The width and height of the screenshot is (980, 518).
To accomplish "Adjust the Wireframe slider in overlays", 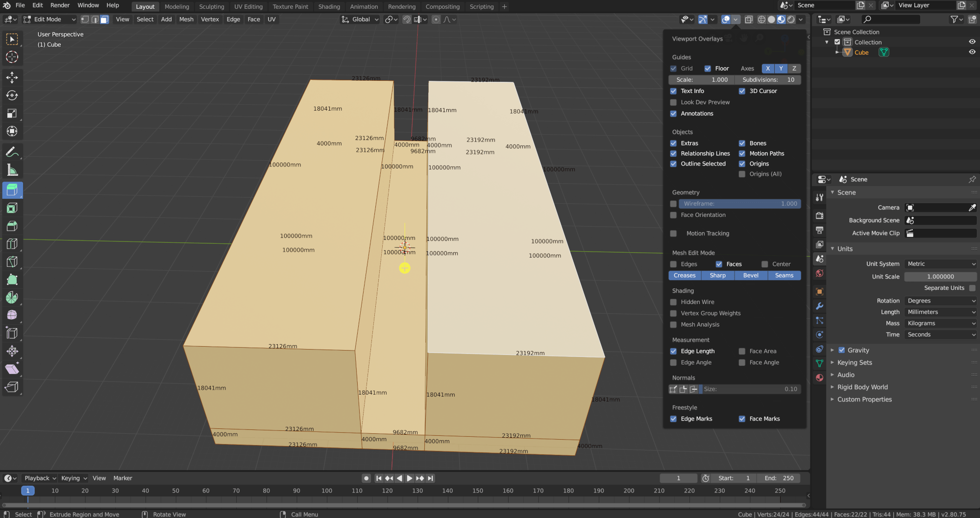I will click(x=740, y=203).
